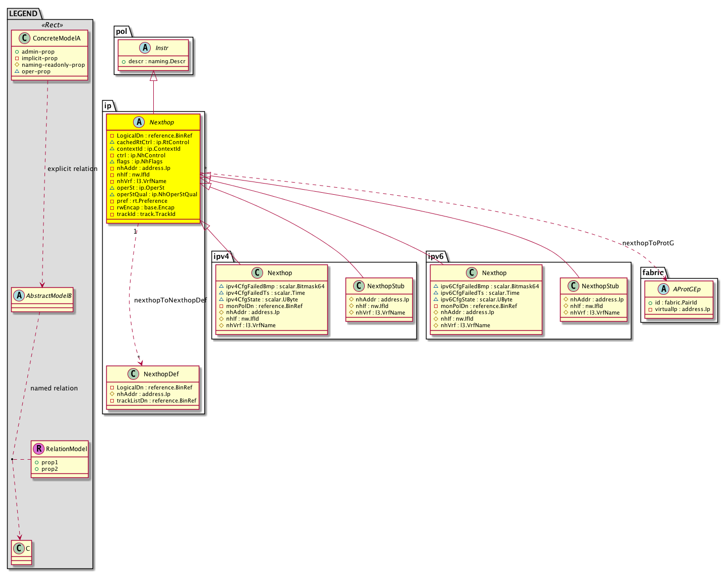The width and height of the screenshot is (728, 574).
Task: Click the nexthopToNexthopDef relation label
Action: [x=170, y=300]
